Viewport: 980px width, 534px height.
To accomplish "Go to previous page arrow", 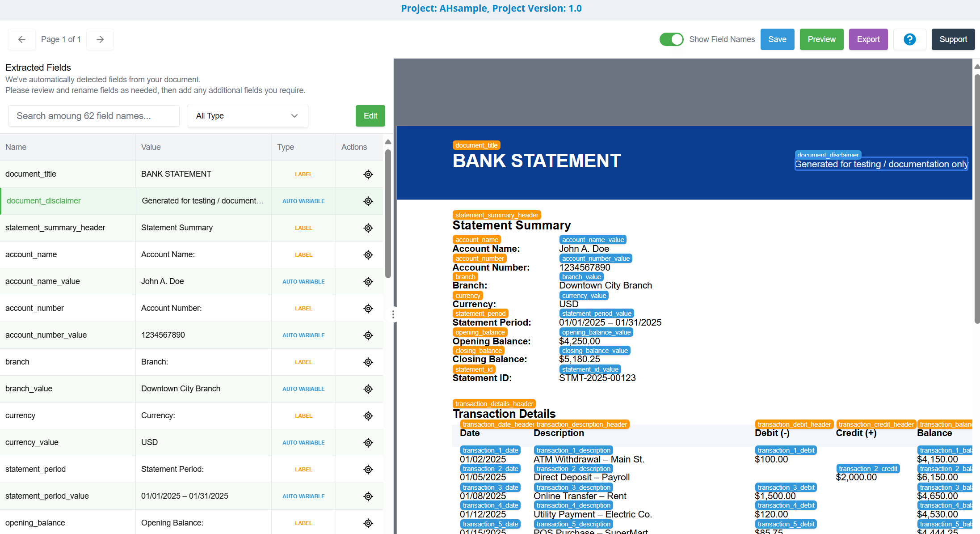I will (21, 39).
